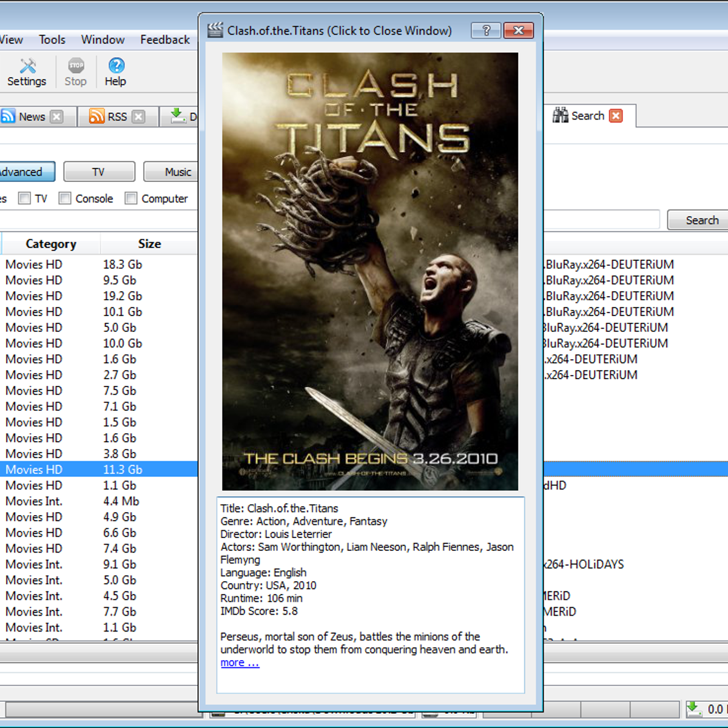Image resolution: width=728 pixels, height=728 pixels.
Task: Click the popup's question mark help button
Action: (x=486, y=30)
